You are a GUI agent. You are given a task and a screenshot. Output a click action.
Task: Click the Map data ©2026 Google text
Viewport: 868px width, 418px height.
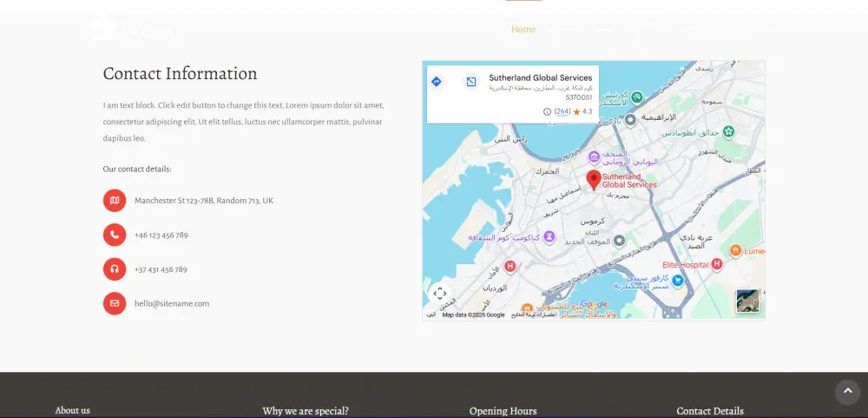pyautogui.click(x=473, y=315)
